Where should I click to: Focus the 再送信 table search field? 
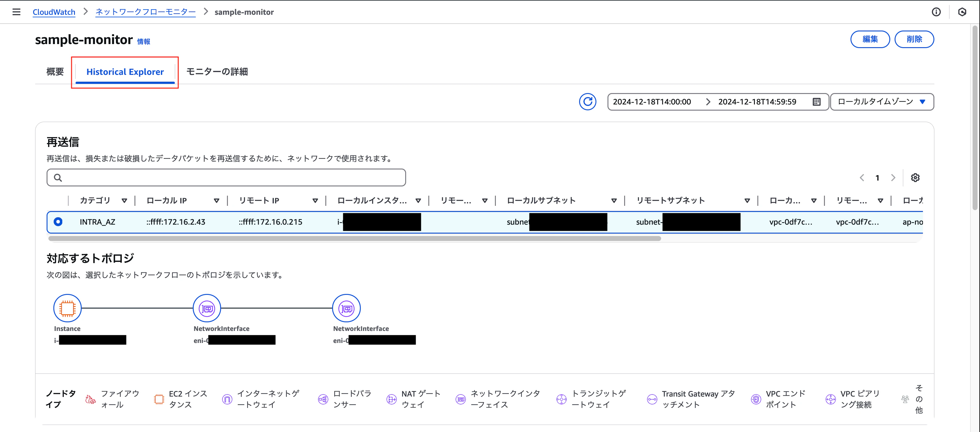(x=226, y=177)
